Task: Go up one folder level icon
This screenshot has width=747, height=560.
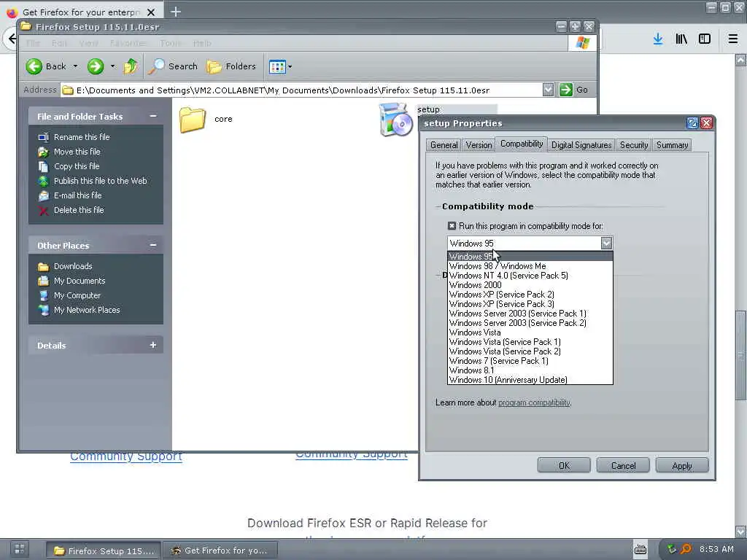Action: click(131, 66)
